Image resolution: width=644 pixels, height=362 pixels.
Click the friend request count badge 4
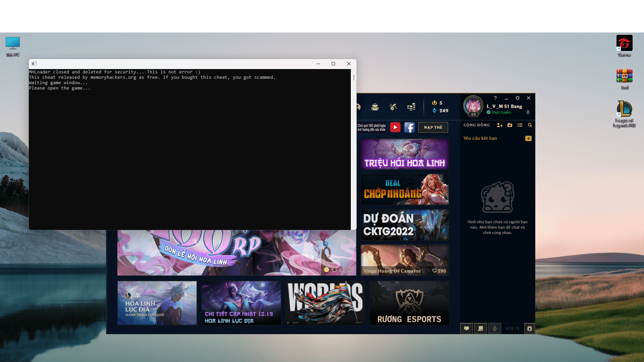(x=528, y=138)
